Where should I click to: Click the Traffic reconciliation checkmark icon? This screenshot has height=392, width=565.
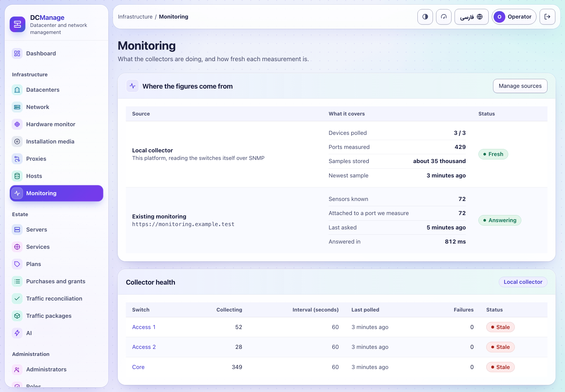click(17, 299)
